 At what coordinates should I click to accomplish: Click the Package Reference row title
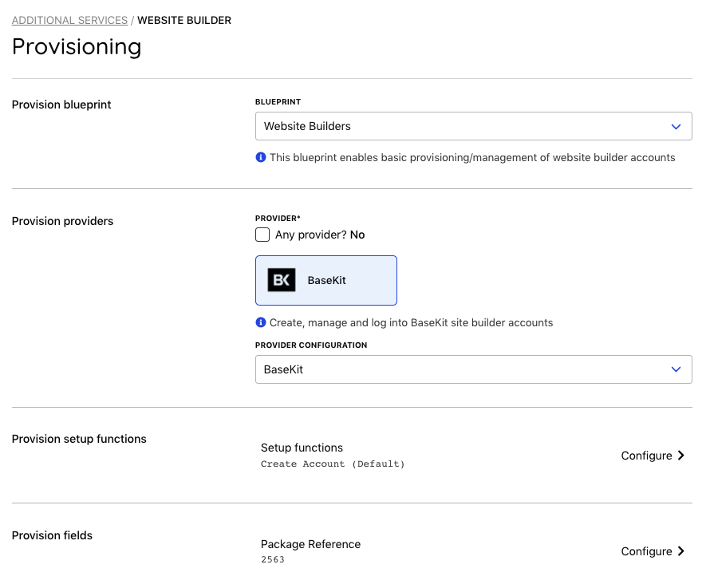pos(310,544)
